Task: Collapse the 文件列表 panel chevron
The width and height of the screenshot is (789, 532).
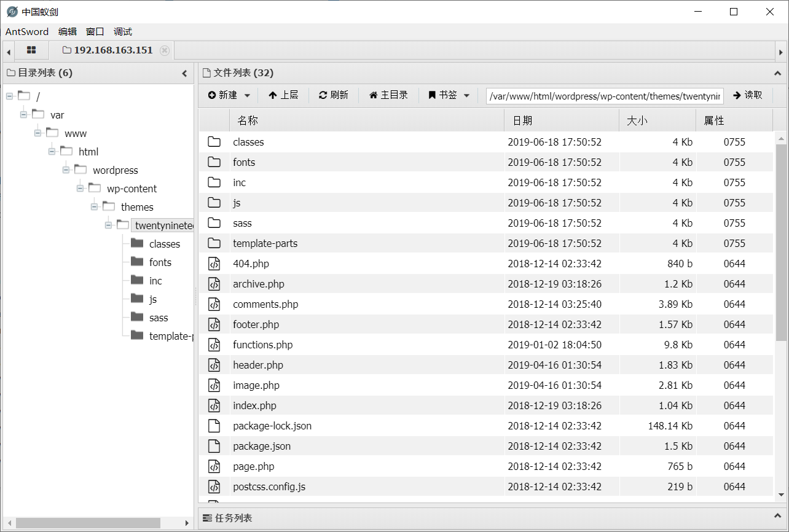Action: 778,73
